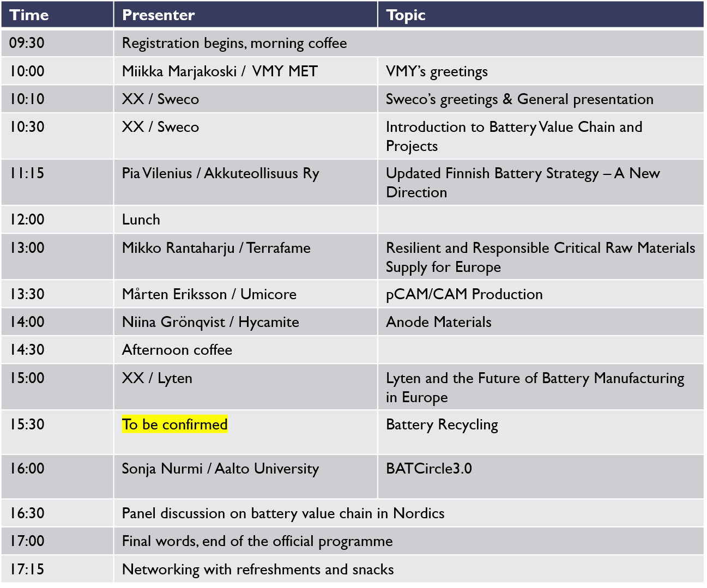Click the 'Topic' column header
The width and height of the screenshot is (707, 588).
click(541, 15)
